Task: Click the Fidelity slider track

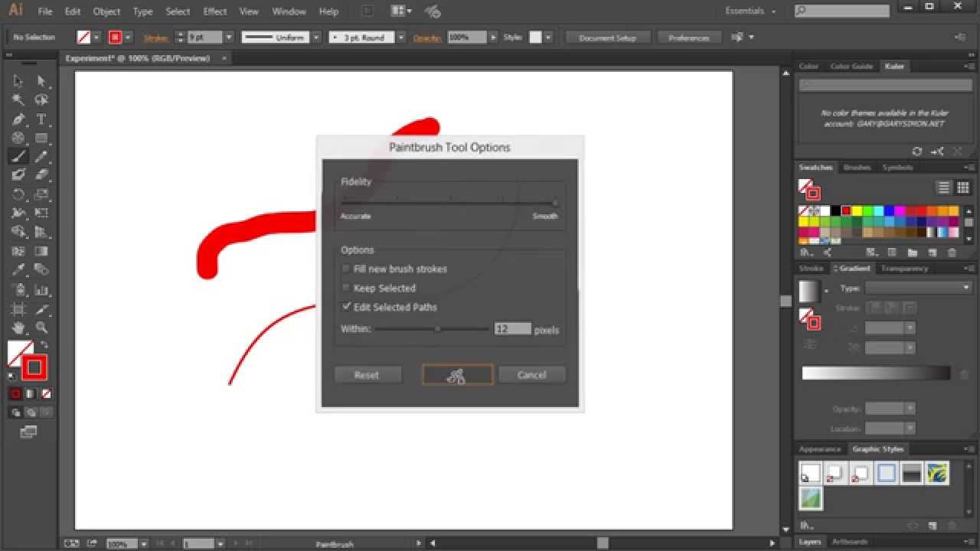Action: pyautogui.click(x=449, y=204)
